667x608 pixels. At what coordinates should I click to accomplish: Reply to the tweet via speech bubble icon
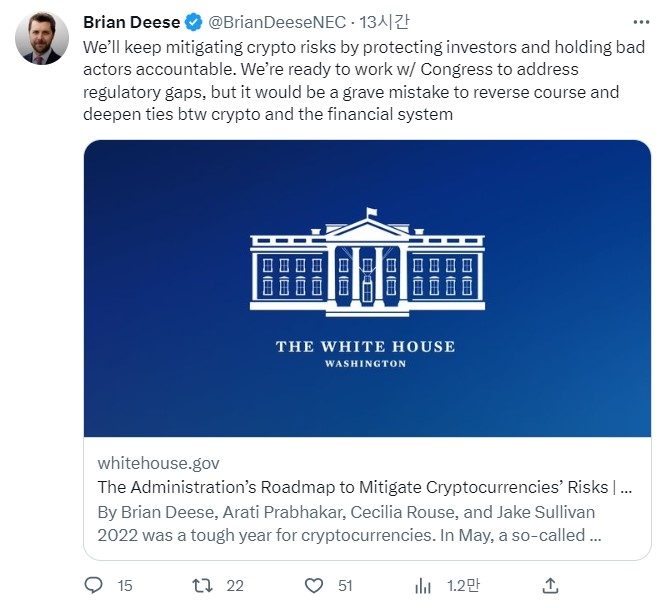click(x=93, y=585)
